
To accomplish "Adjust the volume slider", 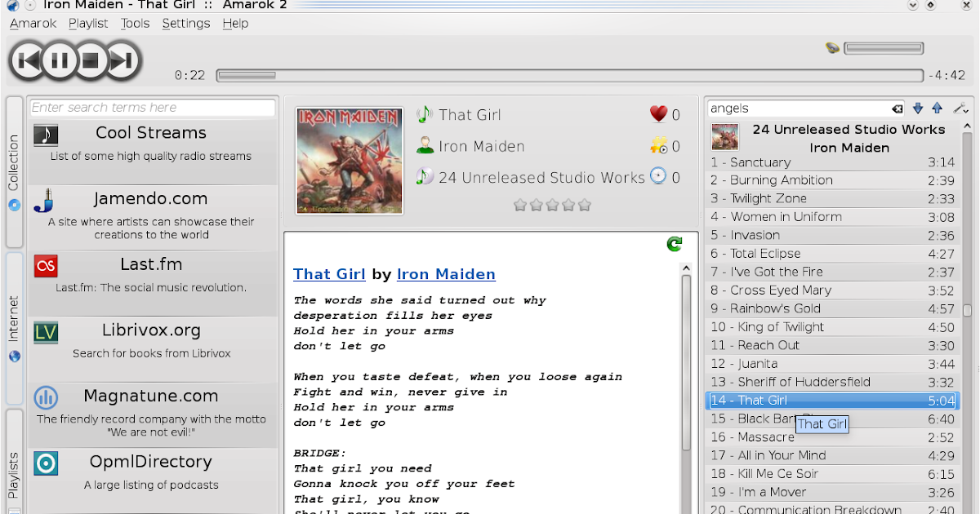I will (884, 47).
